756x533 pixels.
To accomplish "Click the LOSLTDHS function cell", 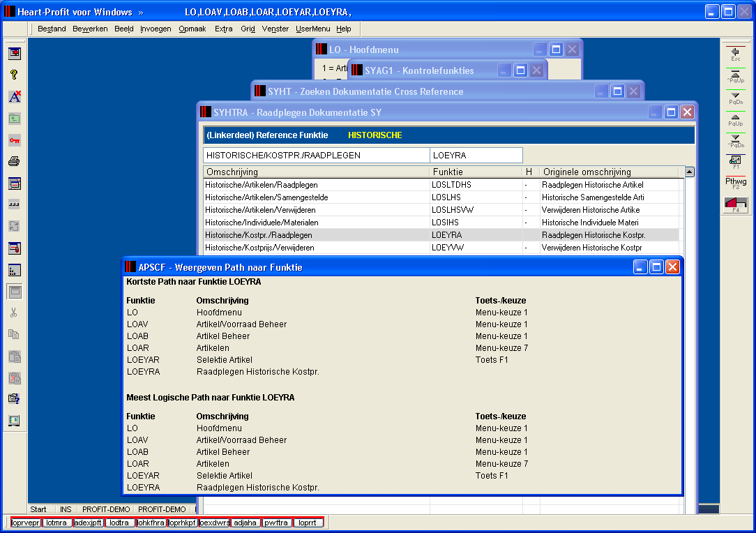I will [x=476, y=185].
